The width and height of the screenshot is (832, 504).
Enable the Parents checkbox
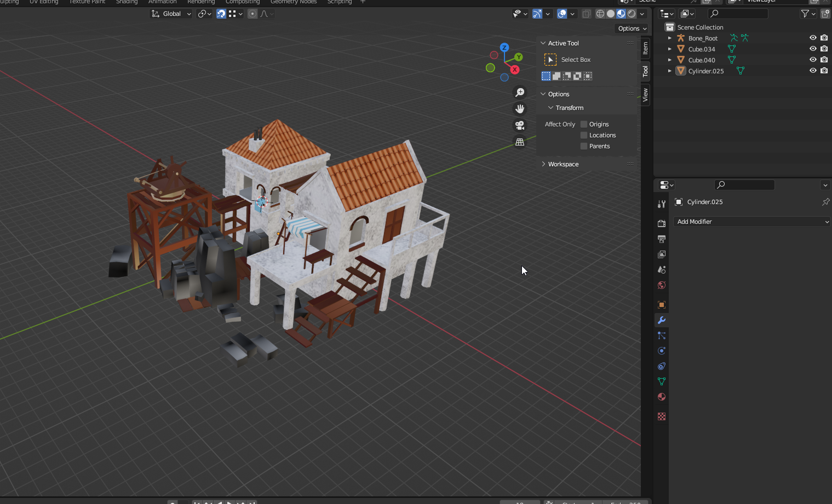(584, 146)
